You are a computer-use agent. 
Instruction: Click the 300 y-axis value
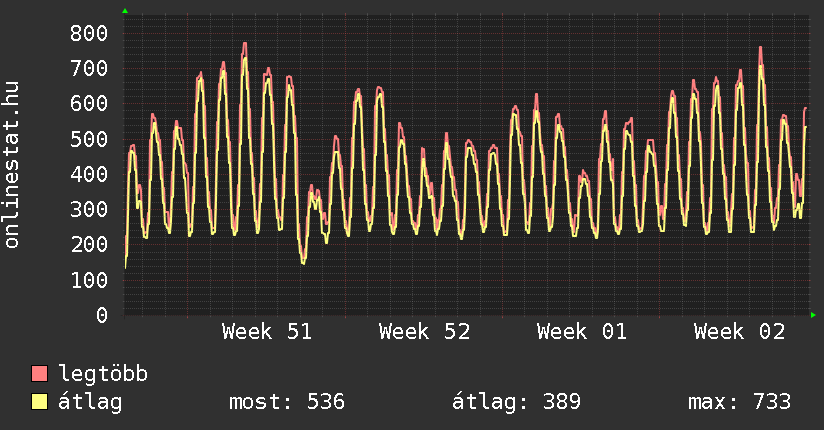coord(88,209)
